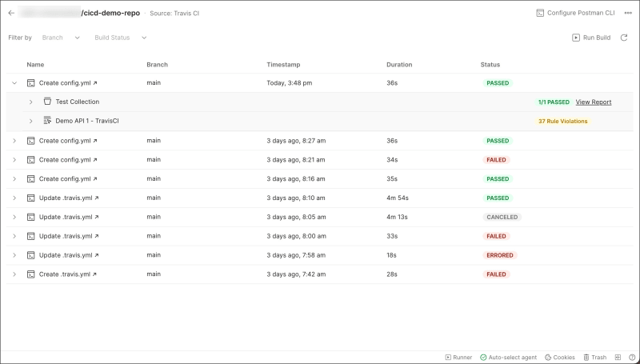
Task: Expand the 7:42 am build row
Action: [14, 274]
